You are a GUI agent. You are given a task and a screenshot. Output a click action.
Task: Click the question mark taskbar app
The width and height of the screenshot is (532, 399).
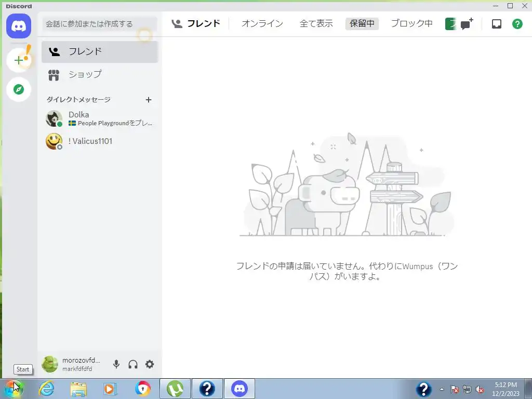coord(207,389)
